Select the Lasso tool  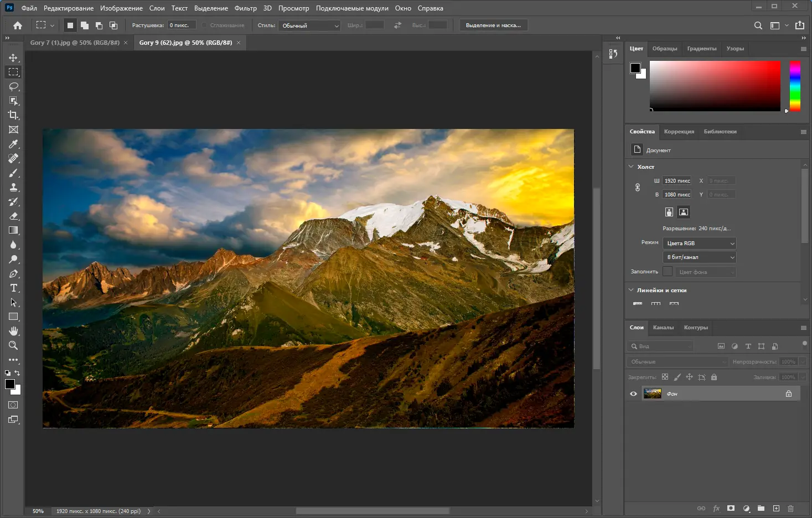[13, 86]
